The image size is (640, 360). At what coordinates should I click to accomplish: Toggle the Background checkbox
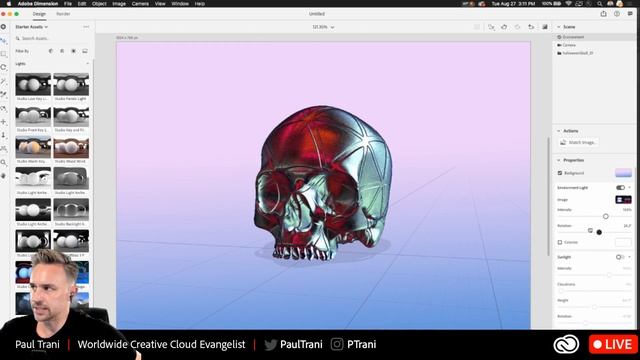tap(560, 173)
